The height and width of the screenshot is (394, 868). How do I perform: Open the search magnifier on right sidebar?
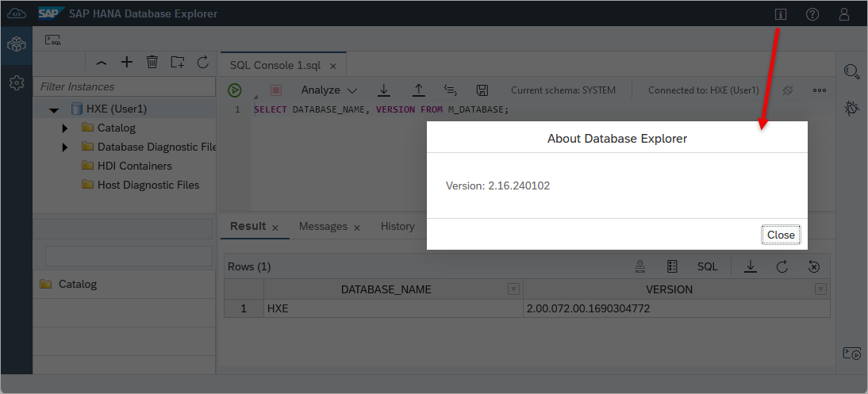(x=851, y=72)
